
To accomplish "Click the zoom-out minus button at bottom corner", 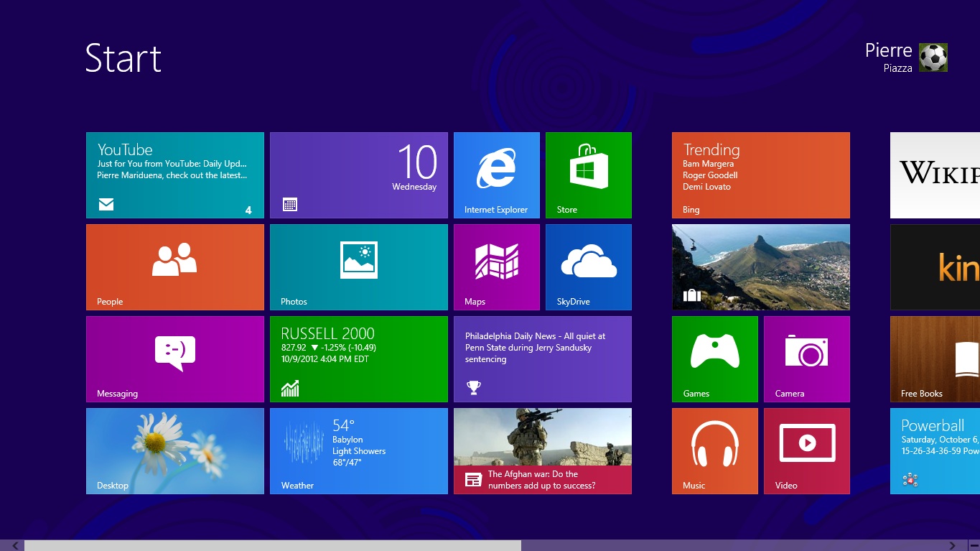I will [x=974, y=545].
